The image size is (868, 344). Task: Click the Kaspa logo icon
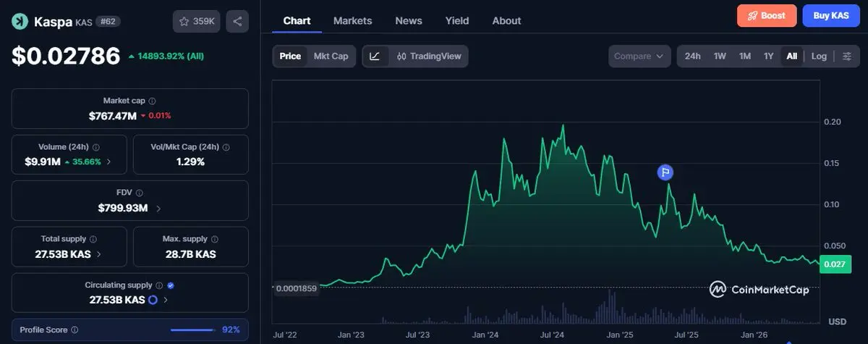[x=20, y=22]
